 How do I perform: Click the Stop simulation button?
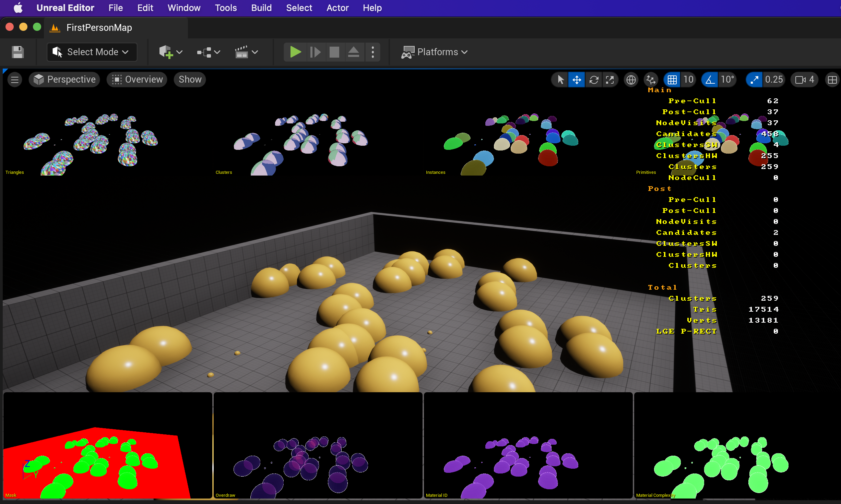pyautogui.click(x=334, y=52)
